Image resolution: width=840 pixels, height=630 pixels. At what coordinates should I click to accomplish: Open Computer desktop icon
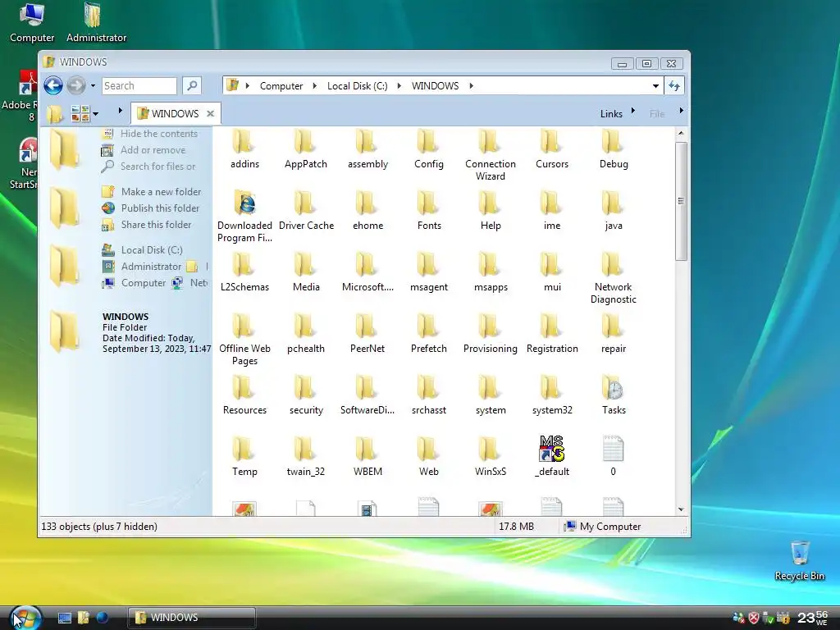point(32,22)
